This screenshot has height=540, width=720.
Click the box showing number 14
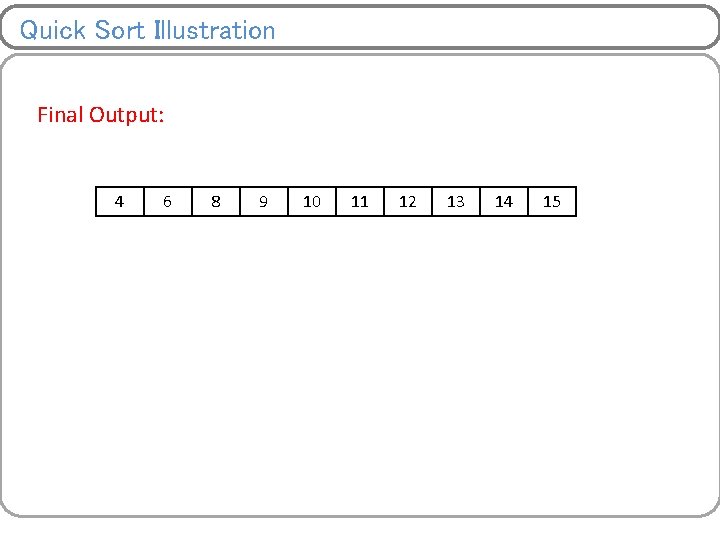(x=504, y=201)
